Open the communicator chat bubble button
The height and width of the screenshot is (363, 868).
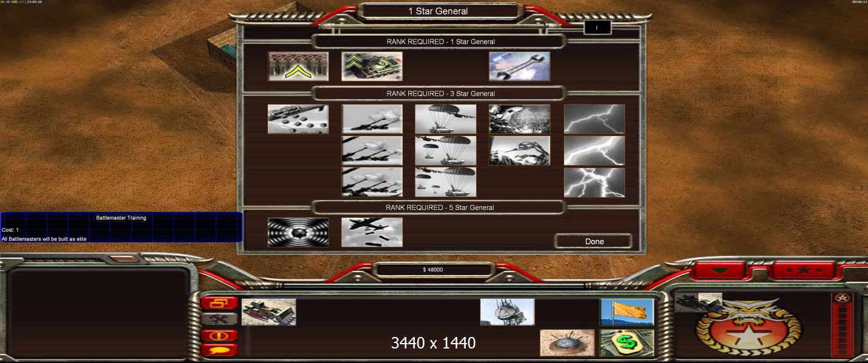(x=219, y=350)
